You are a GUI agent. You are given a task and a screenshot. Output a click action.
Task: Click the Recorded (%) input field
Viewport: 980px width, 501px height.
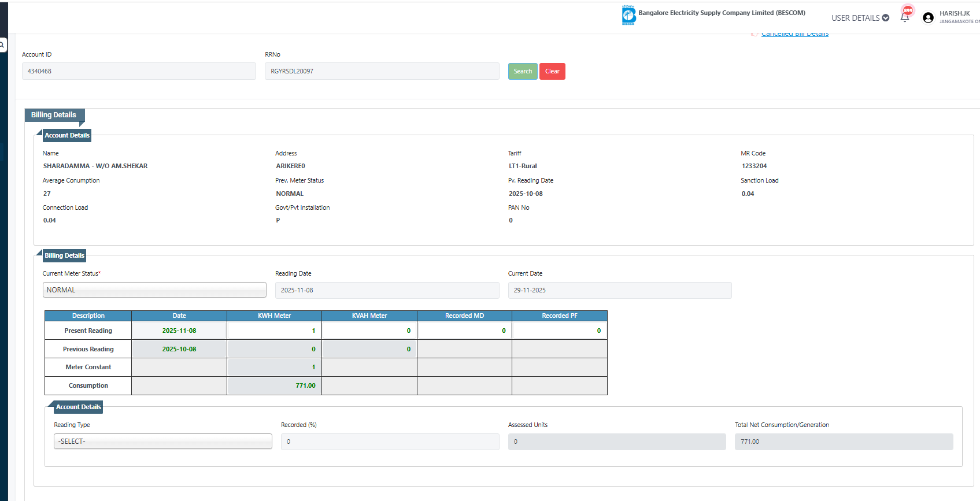(390, 441)
